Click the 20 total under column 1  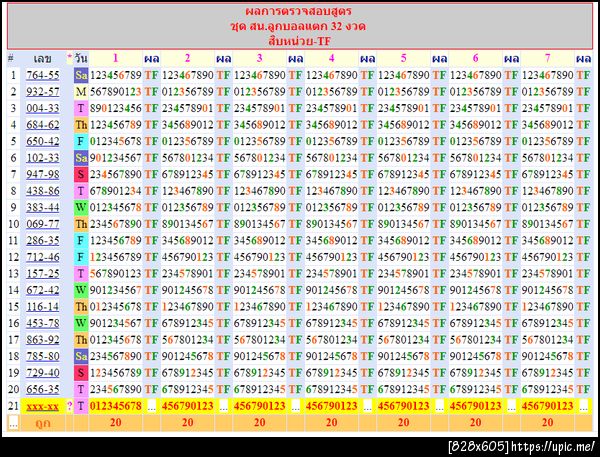click(x=116, y=423)
